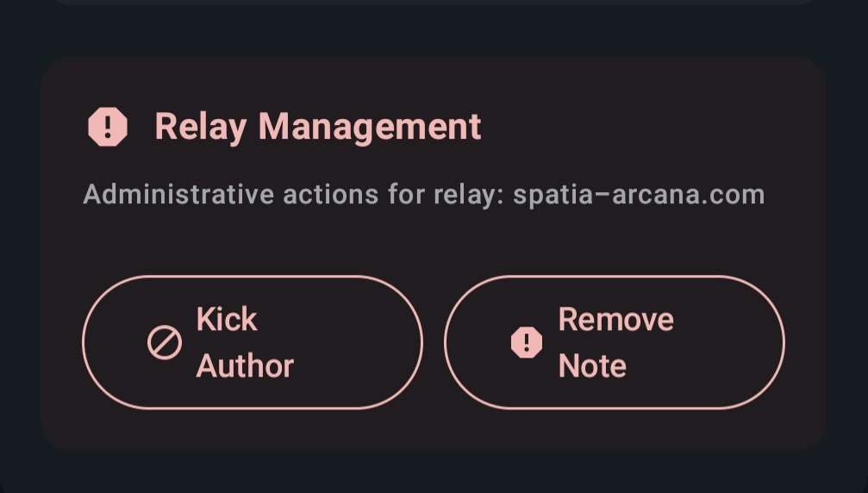Select the 'Administrative actions for relay' description
This screenshot has width=868, height=493.
coord(294,195)
